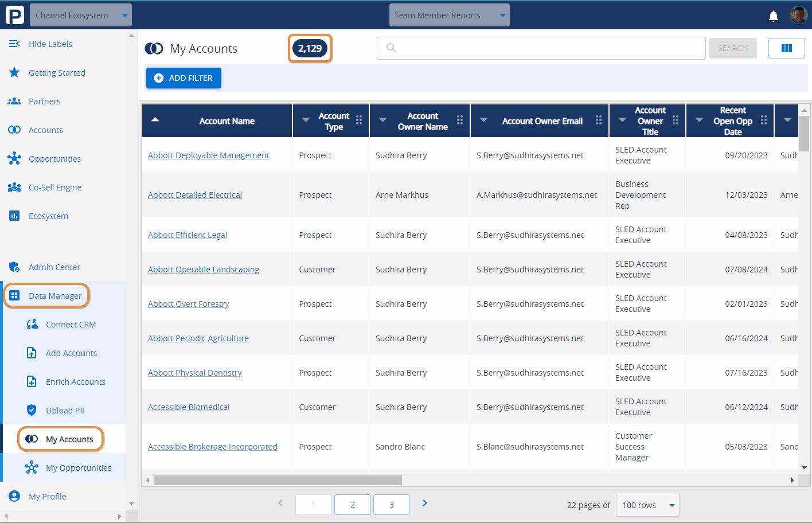This screenshot has height=523, width=812.
Task: Open Co-Sell Engine menu item
Action: click(55, 187)
